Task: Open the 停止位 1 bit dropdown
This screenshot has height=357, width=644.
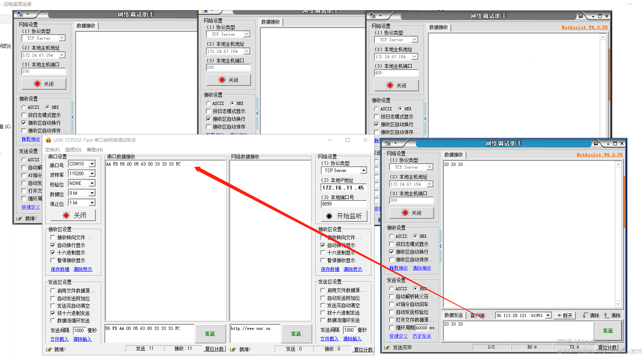Action: click(92, 203)
